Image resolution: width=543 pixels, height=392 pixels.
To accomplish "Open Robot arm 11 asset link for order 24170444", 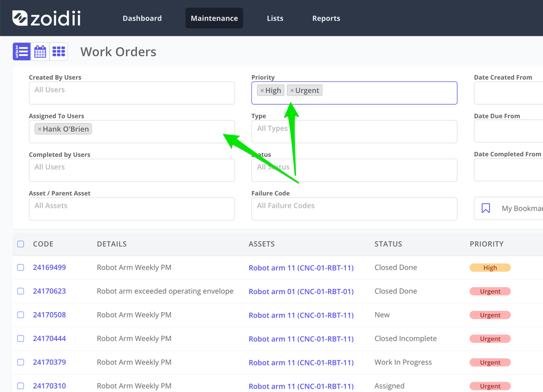I will coord(301,339).
